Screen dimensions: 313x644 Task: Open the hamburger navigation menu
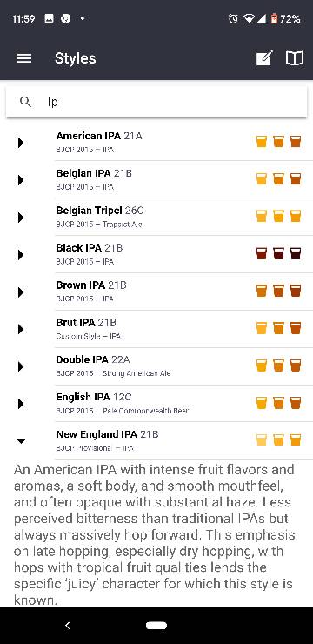click(24, 58)
